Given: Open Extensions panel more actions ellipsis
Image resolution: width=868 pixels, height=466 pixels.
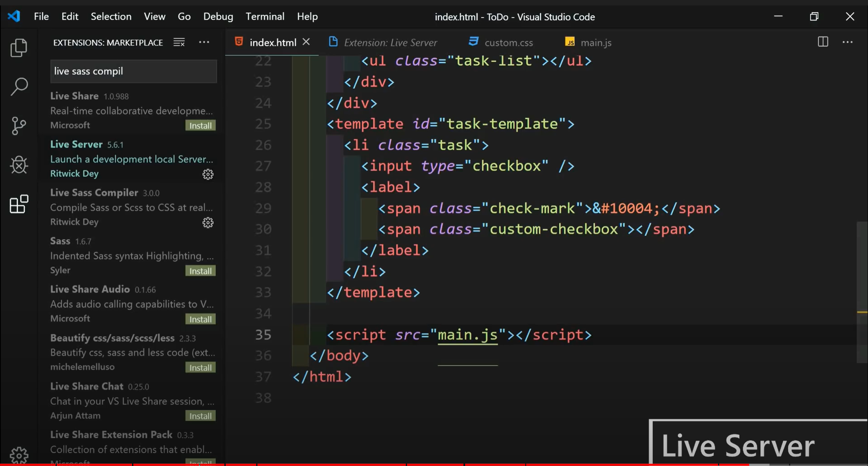Looking at the screenshot, I should coord(204,42).
